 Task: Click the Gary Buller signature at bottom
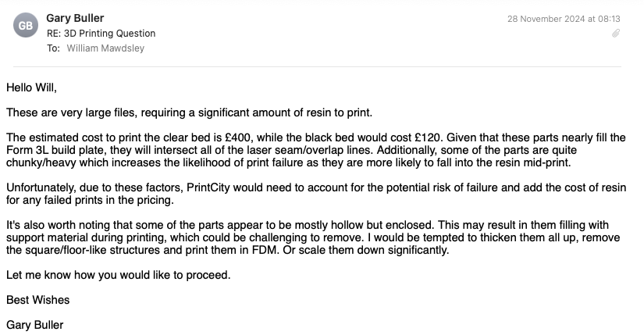(x=35, y=325)
